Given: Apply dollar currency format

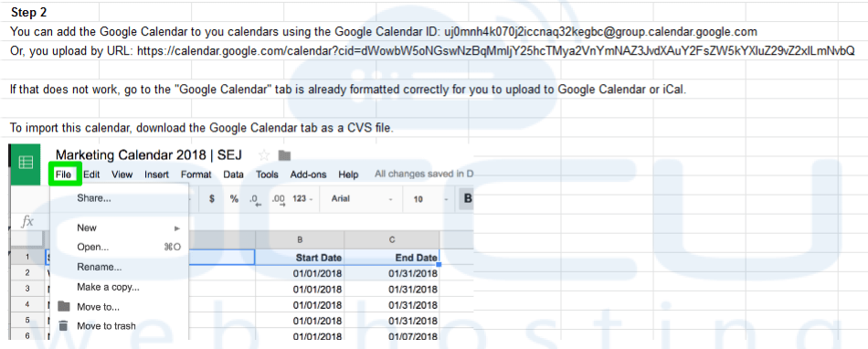Looking at the screenshot, I should click(212, 198).
